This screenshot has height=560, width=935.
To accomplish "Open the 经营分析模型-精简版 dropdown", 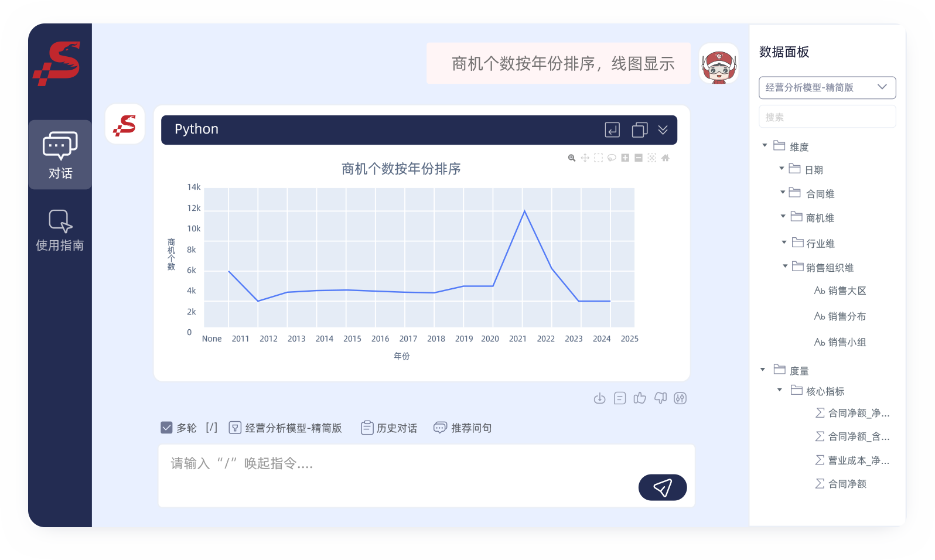I will (827, 88).
